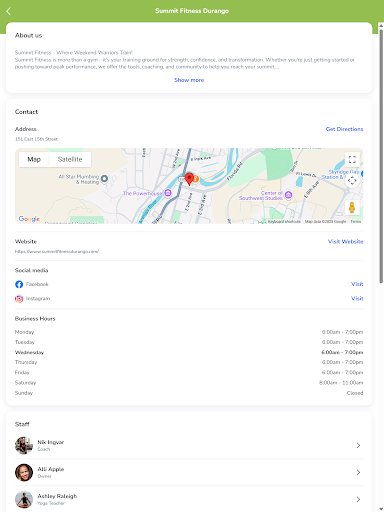This screenshot has height=512, width=384.
Task: Open map Terms link
Action: [x=356, y=221]
